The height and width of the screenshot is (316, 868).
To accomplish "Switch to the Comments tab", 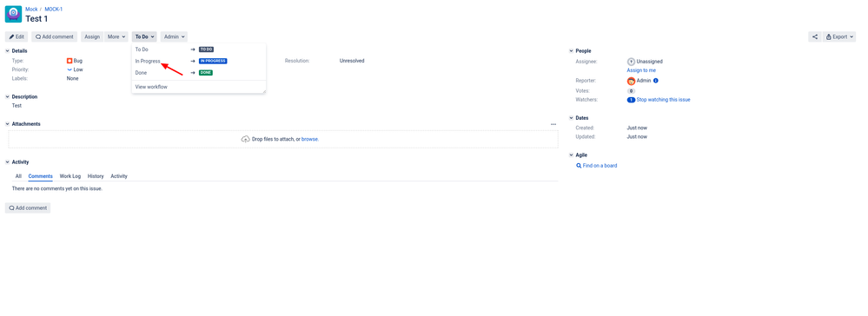I will 41,176.
